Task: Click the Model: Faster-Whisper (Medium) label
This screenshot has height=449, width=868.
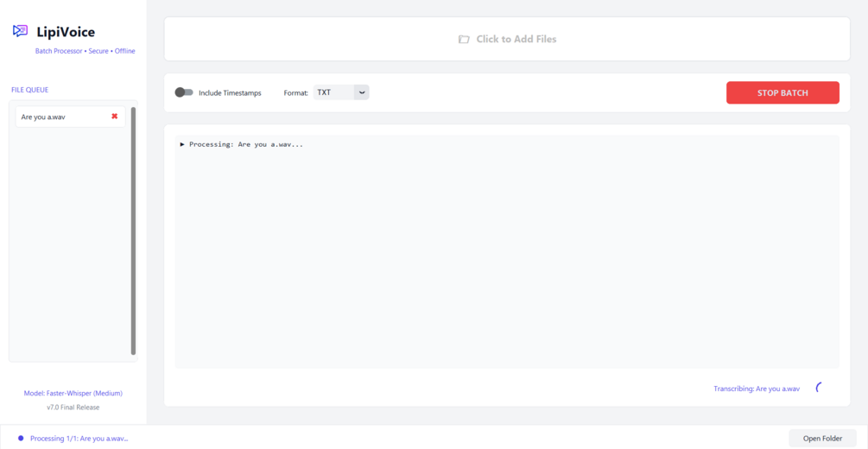Action: tap(73, 393)
